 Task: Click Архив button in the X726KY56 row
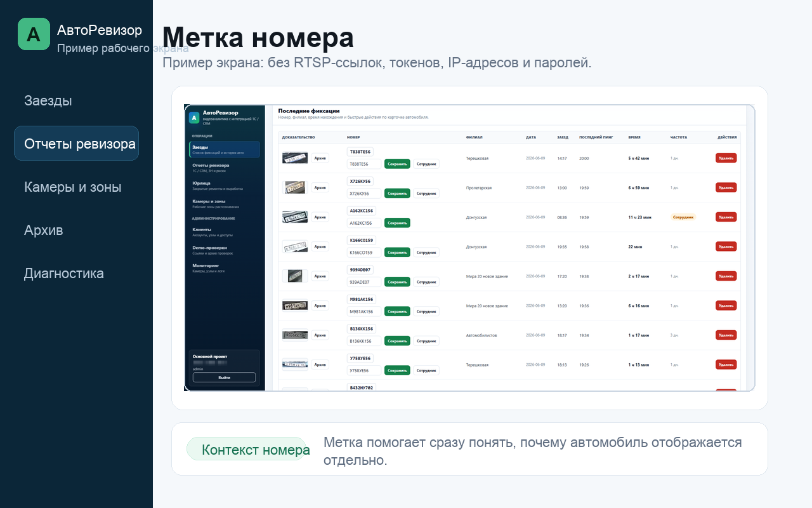[x=320, y=187]
